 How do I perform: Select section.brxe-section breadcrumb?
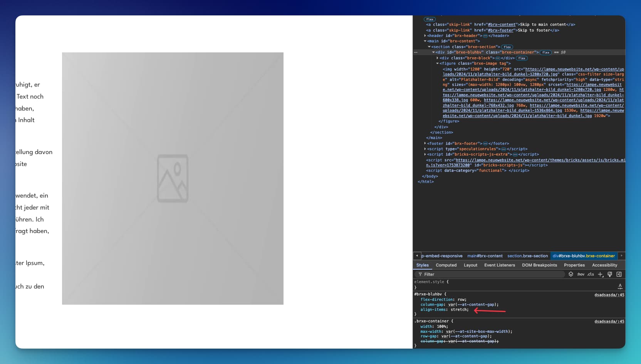[527, 256]
